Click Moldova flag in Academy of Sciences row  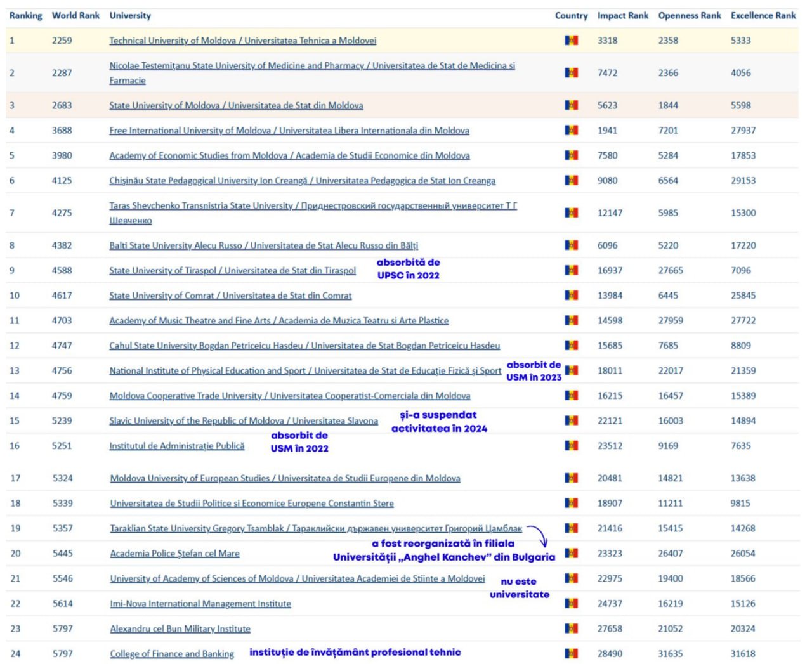(x=572, y=578)
